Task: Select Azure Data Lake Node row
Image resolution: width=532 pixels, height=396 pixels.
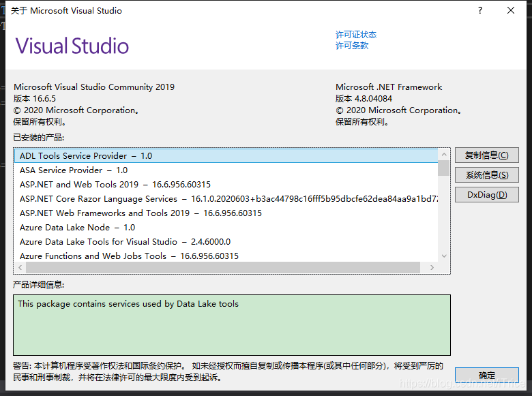Action: click(226, 227)
